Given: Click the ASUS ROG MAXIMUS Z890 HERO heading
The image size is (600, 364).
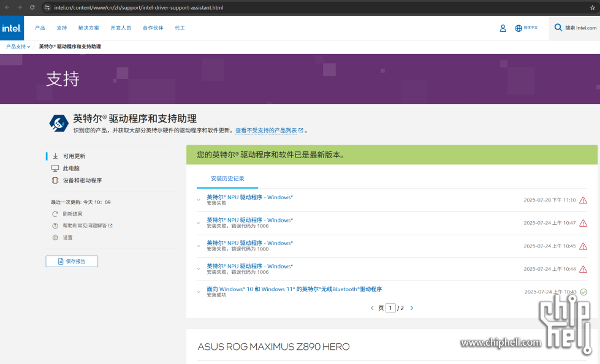Looking at the screenshot, I should (x=273, y=347).
